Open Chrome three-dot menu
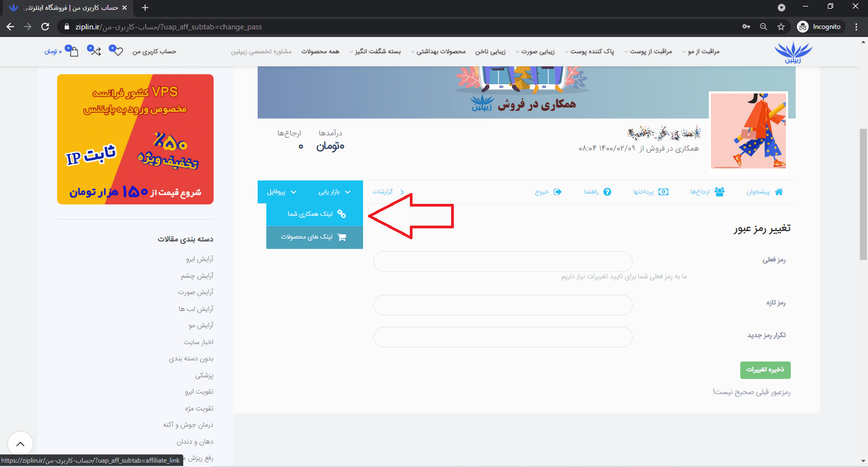 point(857,27)
